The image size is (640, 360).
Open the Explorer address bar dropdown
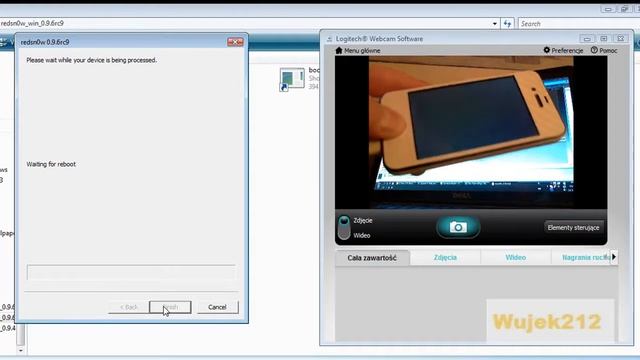495,24
